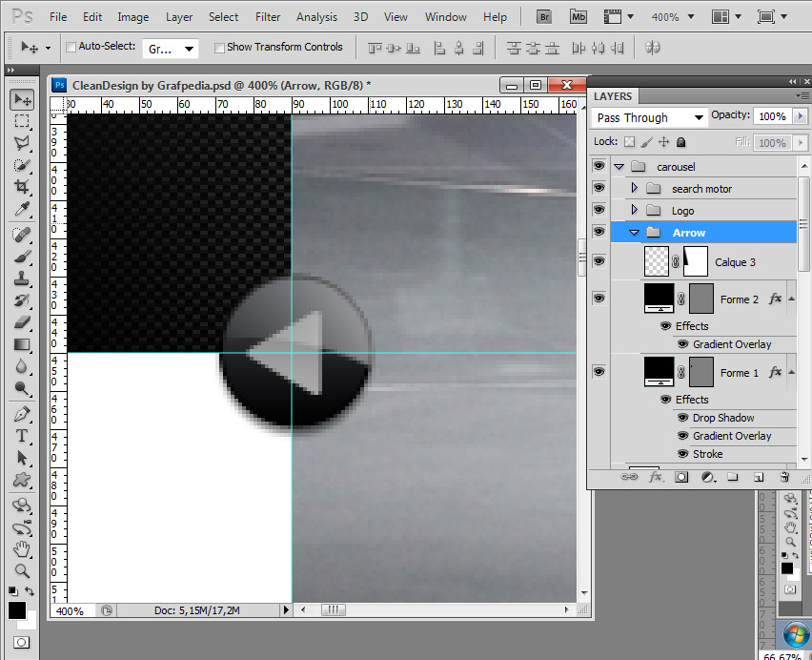812x660 pixels.
Task: Choose the Spot Healing Brush tool
Action: click(22, 235)
